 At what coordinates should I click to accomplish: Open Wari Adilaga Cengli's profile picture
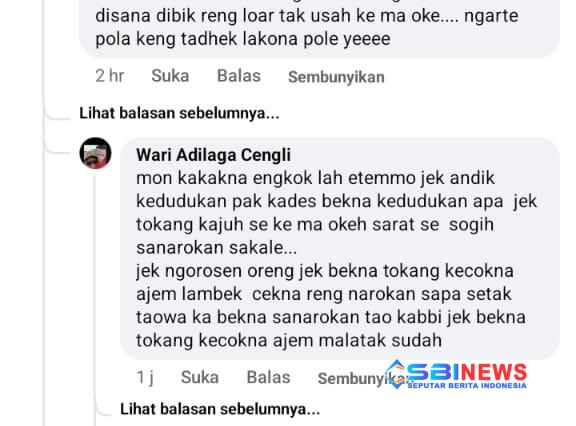pyautogui.click(x=96, y=153)
